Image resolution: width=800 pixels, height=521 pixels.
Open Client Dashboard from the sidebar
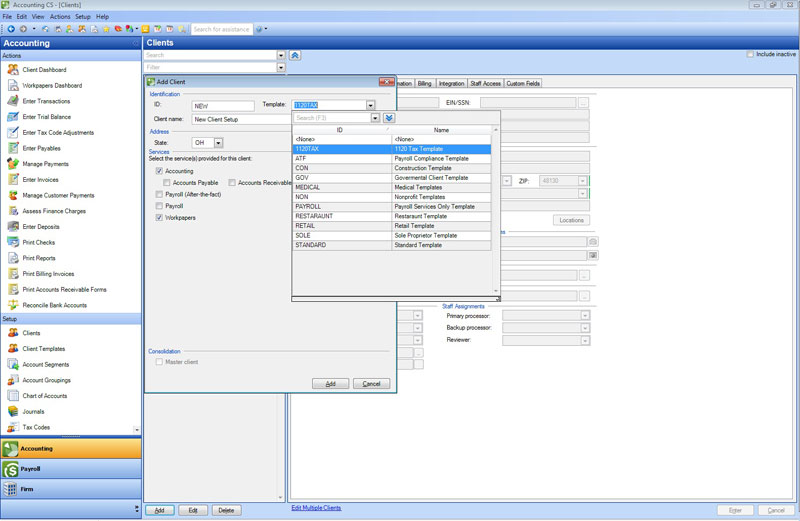coord(44,70)
